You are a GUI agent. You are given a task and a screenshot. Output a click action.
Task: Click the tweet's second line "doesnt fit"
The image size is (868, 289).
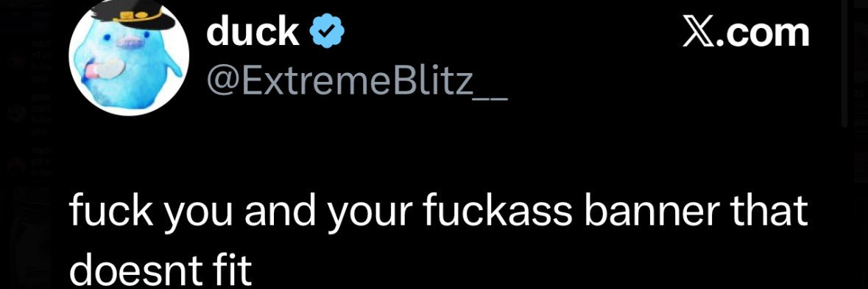point(160,270)
